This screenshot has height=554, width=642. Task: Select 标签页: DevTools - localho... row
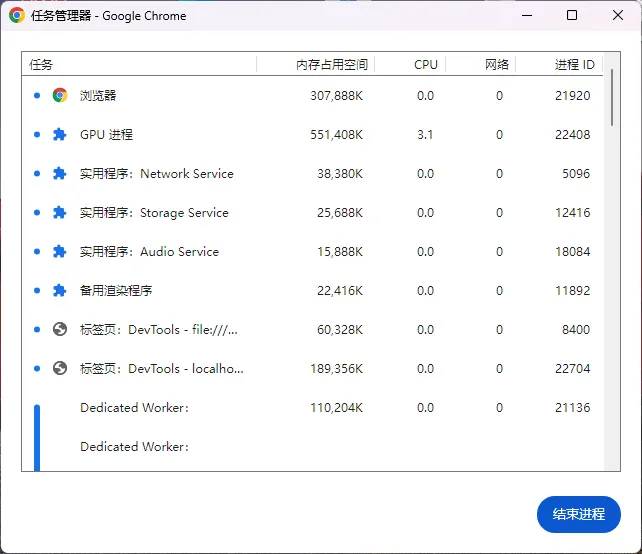coord(312,369)
